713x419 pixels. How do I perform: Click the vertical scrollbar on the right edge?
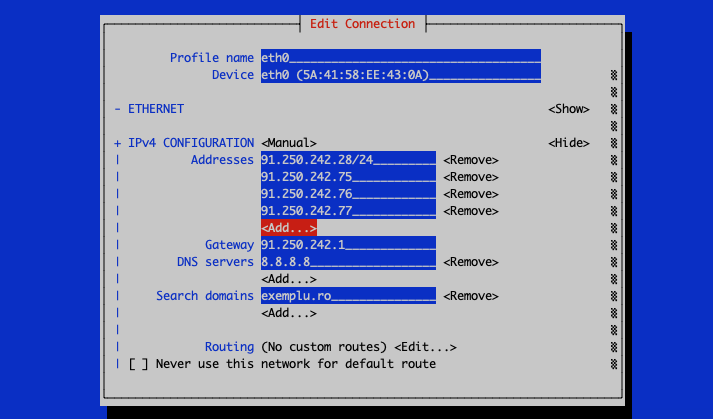click(614, 219)
